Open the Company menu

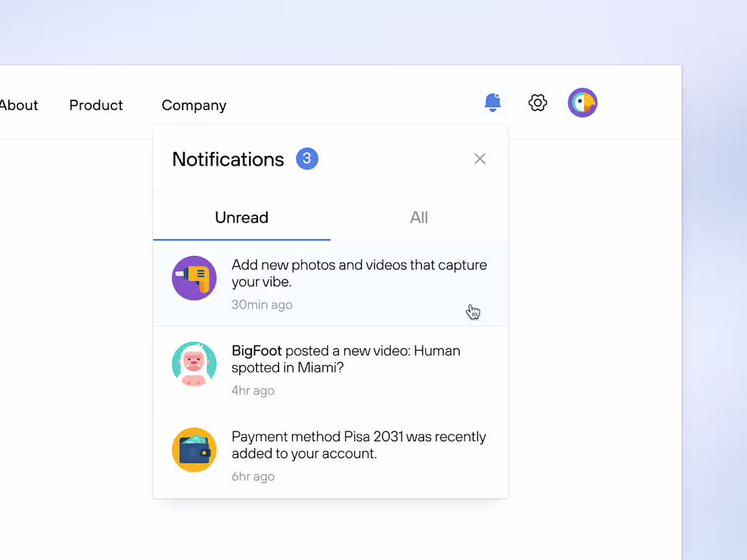pos(194,105)
